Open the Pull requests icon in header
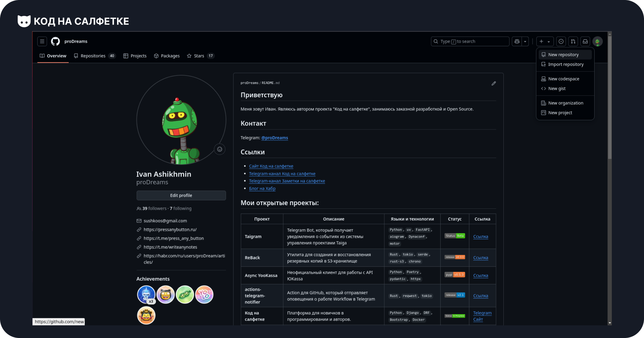The height and width of the screenshot is (338, 644). pyautogui.click(x=573, y=41)
